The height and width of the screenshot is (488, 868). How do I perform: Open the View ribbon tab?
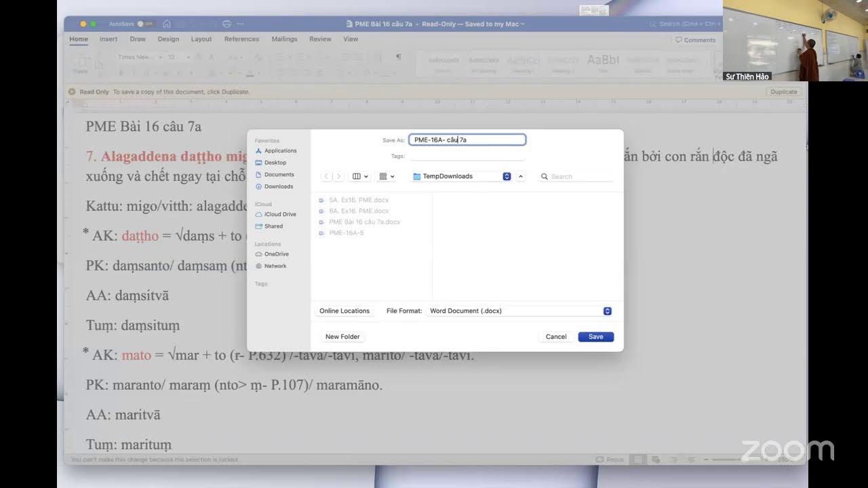coord(351,39)
